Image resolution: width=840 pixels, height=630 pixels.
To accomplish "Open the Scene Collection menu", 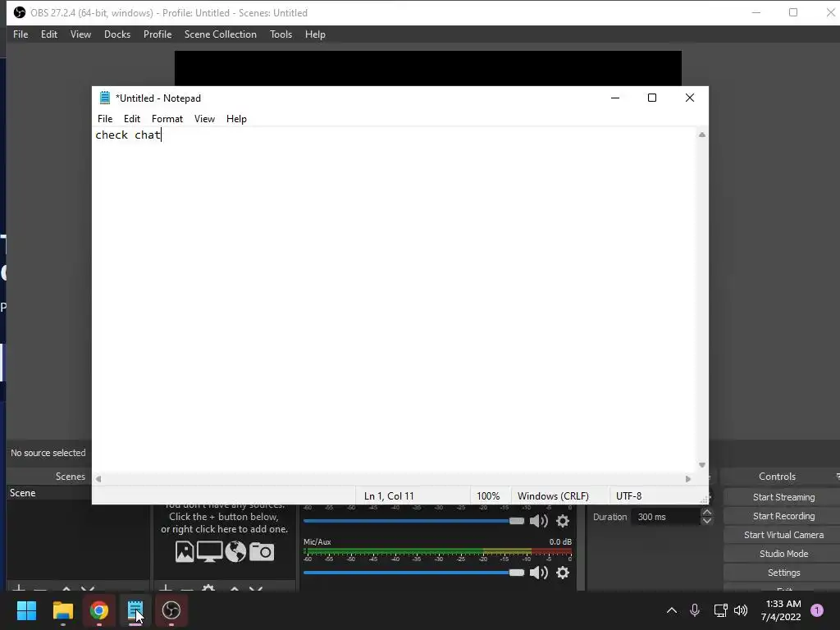I will point(220,34).
